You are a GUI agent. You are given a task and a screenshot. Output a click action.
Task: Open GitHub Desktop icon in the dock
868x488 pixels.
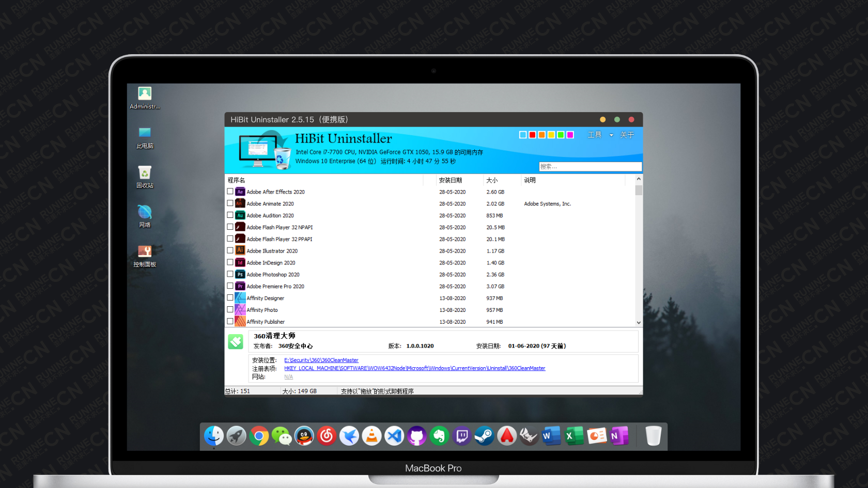click(417, 436)
